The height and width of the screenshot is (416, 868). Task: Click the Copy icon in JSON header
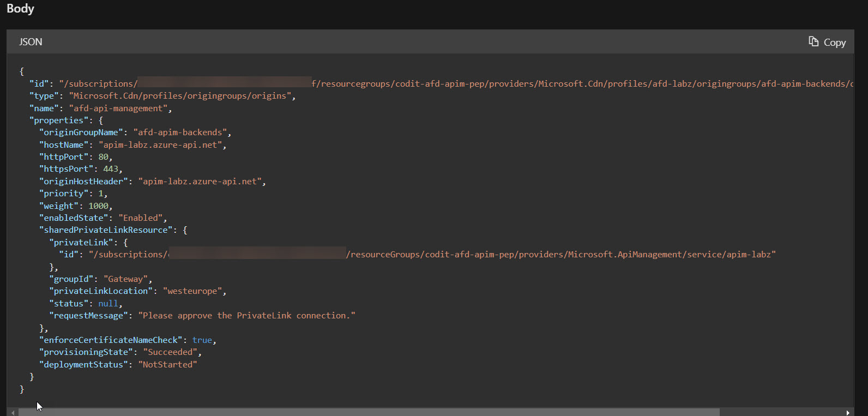813,41
